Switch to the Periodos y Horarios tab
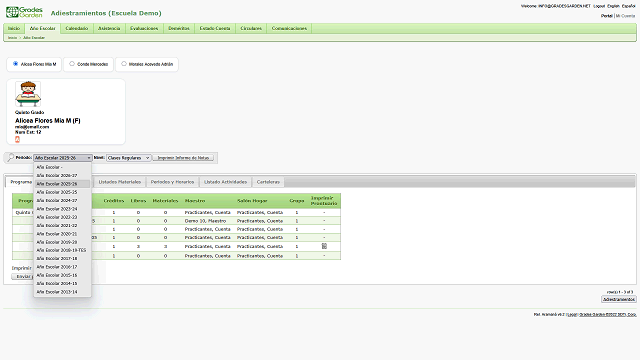Screen dimensions: 640x360 pos(172,182)
